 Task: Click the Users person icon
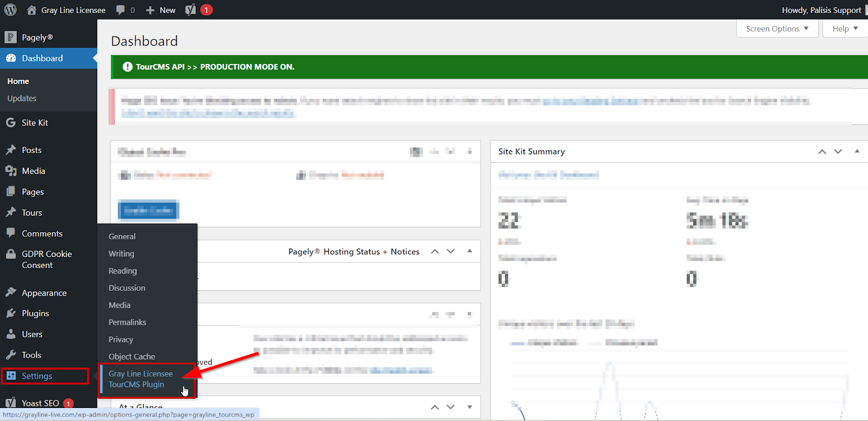point(10,334)
